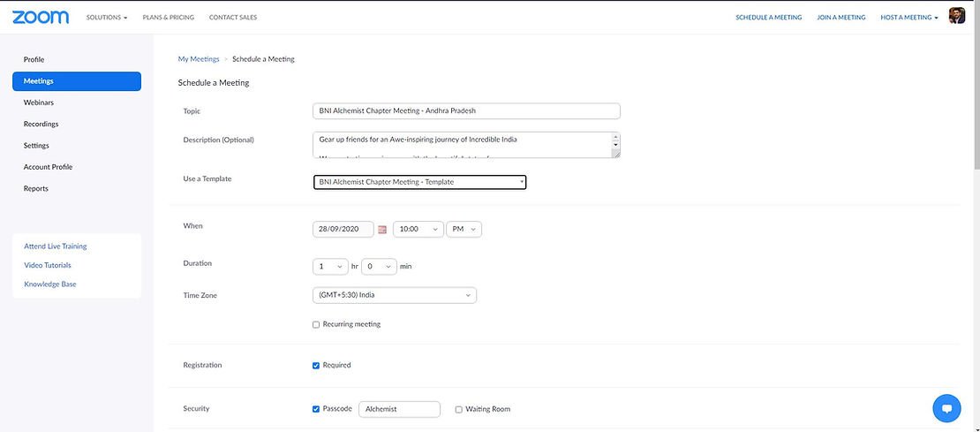Open the Time Zone dropdown
Viewport: 980px width, 432px height.
coord(394,295)
